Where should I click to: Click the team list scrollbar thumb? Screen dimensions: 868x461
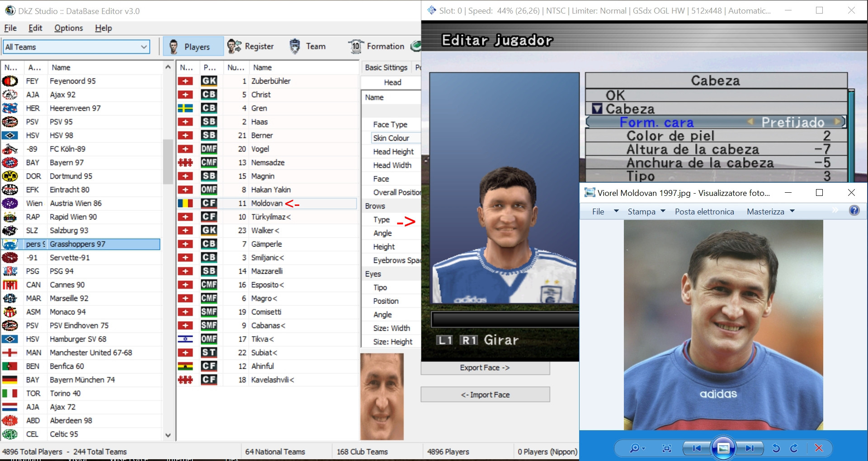(x=168, y=162)
